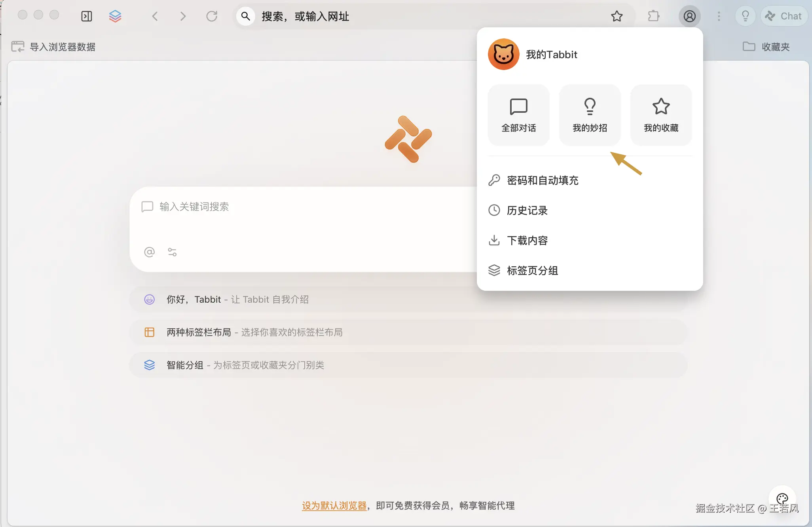Open 下载内容 from menu
The width and height of the screenshot is (812, 527).
(x=527, y=241)
